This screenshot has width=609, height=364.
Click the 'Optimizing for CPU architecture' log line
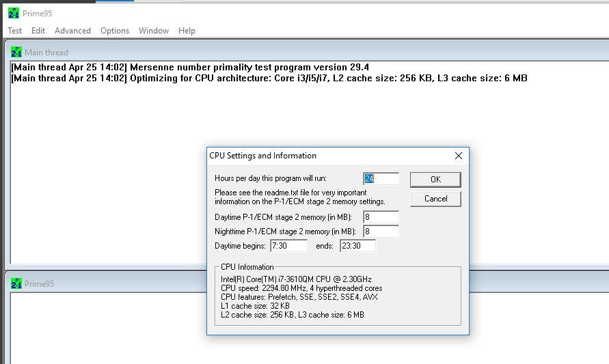[x=269, y=78]
